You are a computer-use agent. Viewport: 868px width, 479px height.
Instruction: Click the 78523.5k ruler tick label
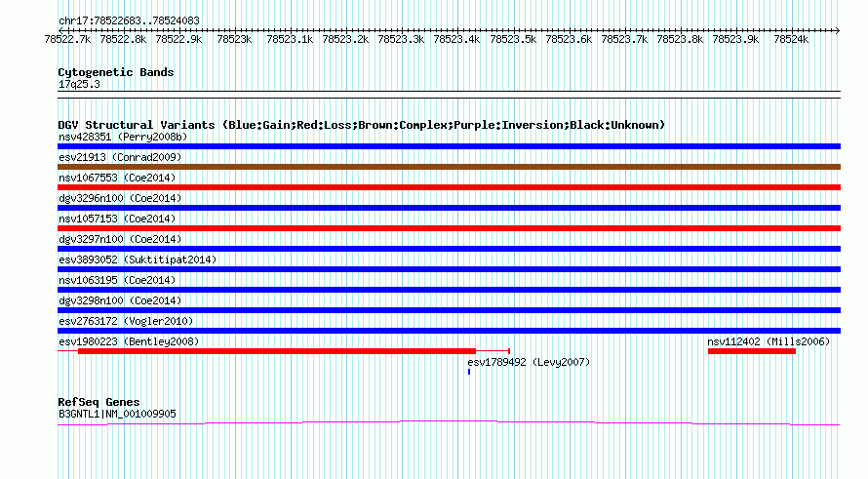pyautogui.click(x=513, y=40)
